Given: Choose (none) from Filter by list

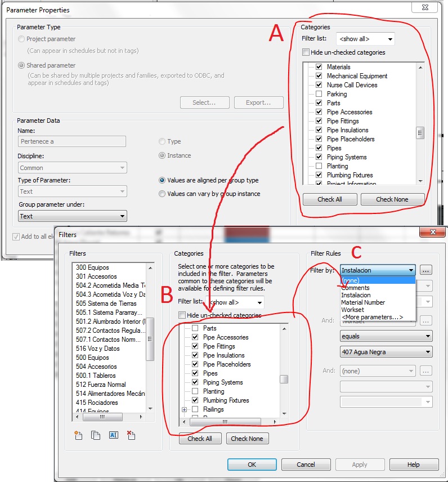Looking at the screenshot, I should pyautogui.click(x=378, y=280).
